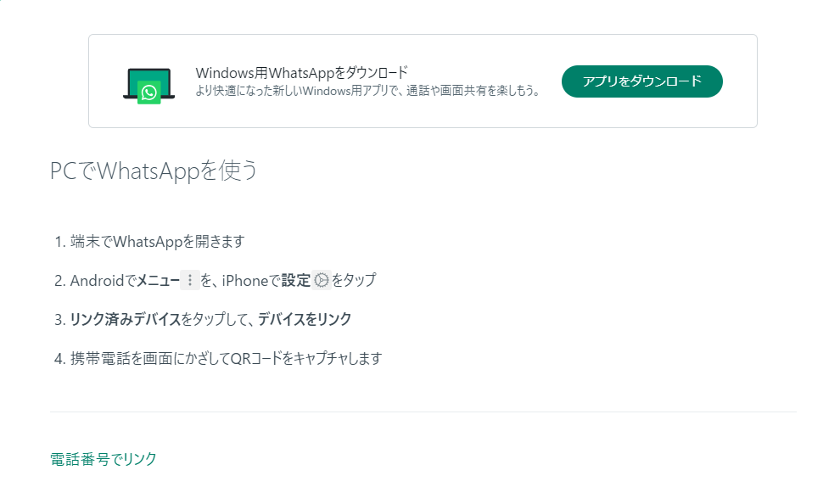Click step 1 about opening WhatsApp on device

(x=158, y=241)
